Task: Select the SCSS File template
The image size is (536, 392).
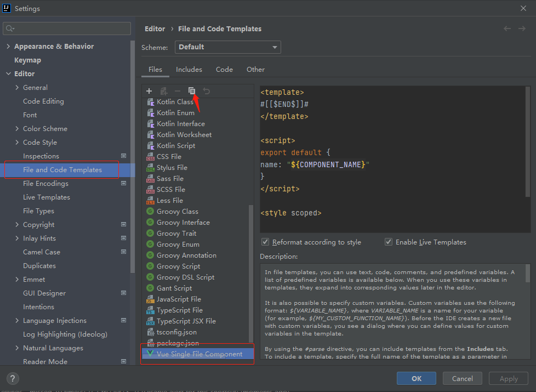Action: 171,190
